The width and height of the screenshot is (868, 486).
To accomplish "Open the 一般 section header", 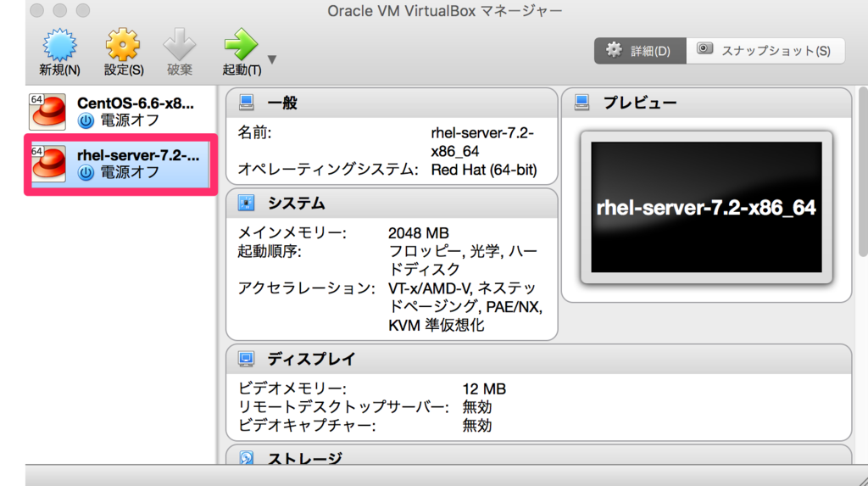I will [392, 103].
